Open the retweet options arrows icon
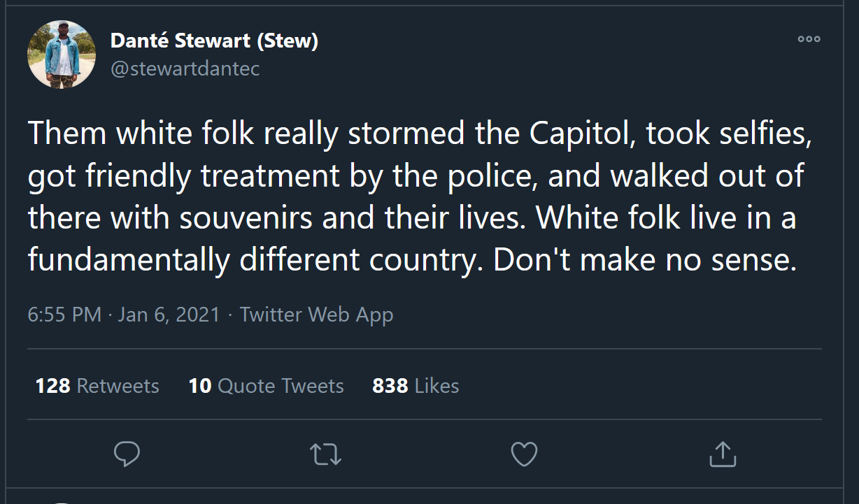The width and height of the screenshot is (859, 504). tap(325, 454)
